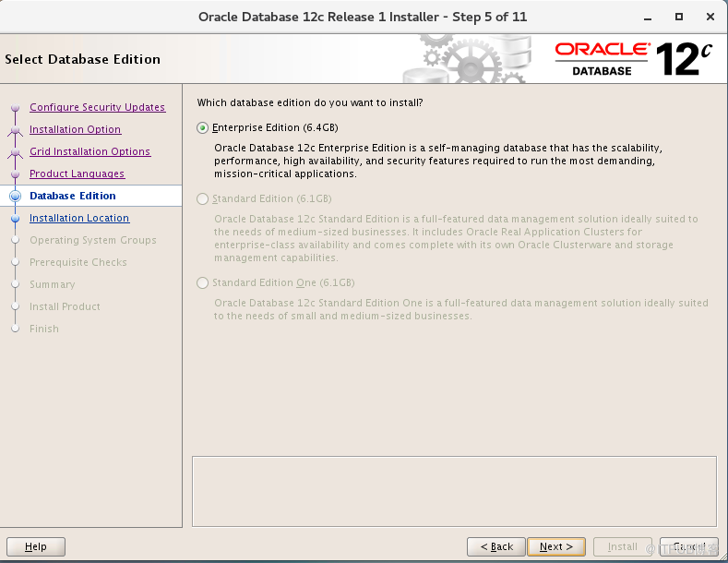Click the Summary step label
The image size is (728, 563).
52,285
